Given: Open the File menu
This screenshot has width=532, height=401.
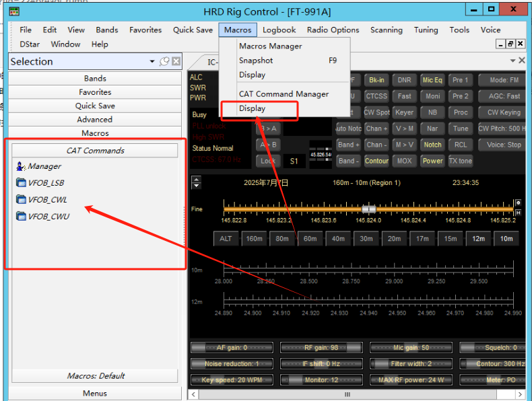Looking at the screenshot, I should pyautogui.click(x=26, y=30).
